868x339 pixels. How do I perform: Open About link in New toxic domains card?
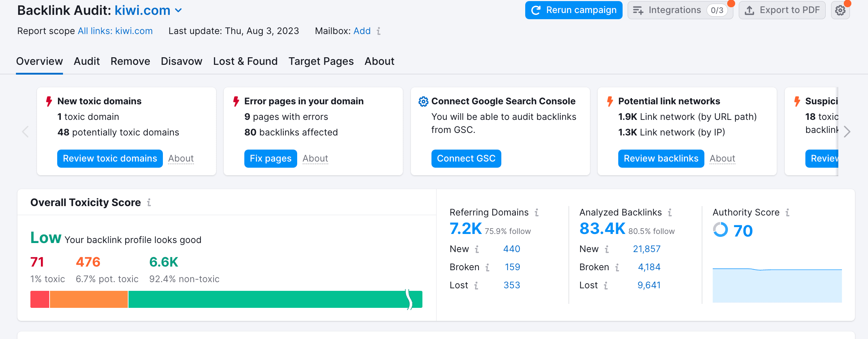pyautogui.click(x=181, y=159)
